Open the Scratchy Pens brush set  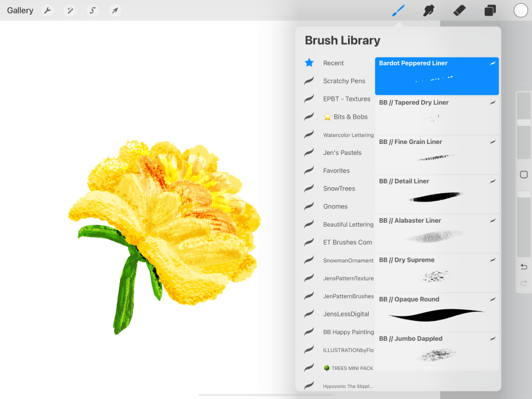click(x=343, y=81)
